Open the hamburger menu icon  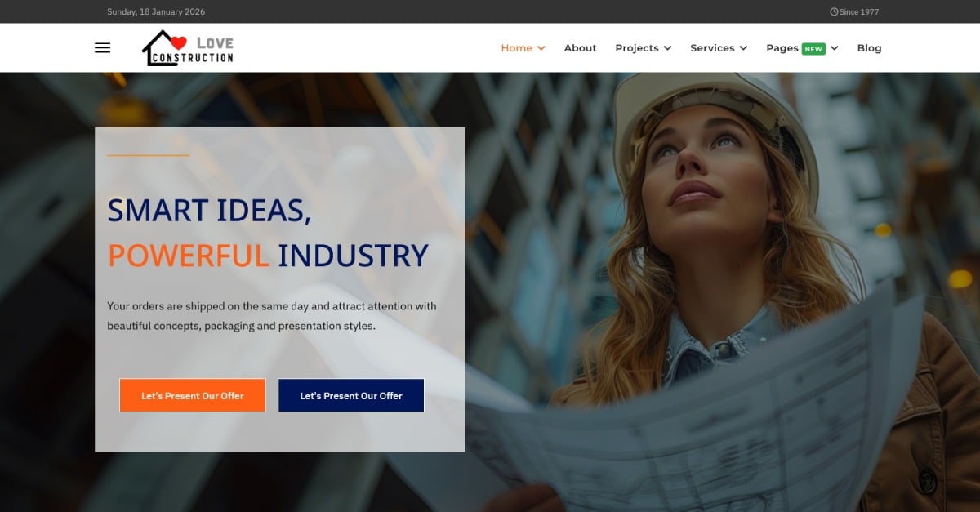(102, 48)
